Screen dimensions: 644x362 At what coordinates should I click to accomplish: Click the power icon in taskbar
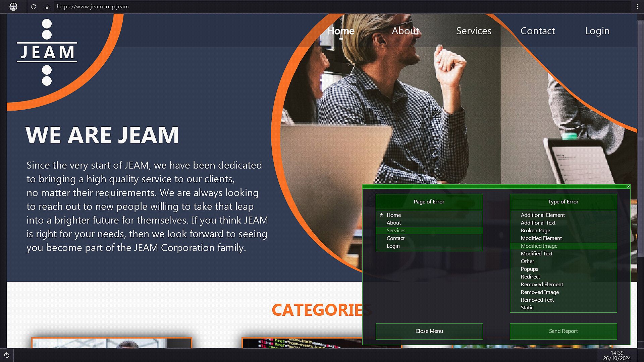7,355
